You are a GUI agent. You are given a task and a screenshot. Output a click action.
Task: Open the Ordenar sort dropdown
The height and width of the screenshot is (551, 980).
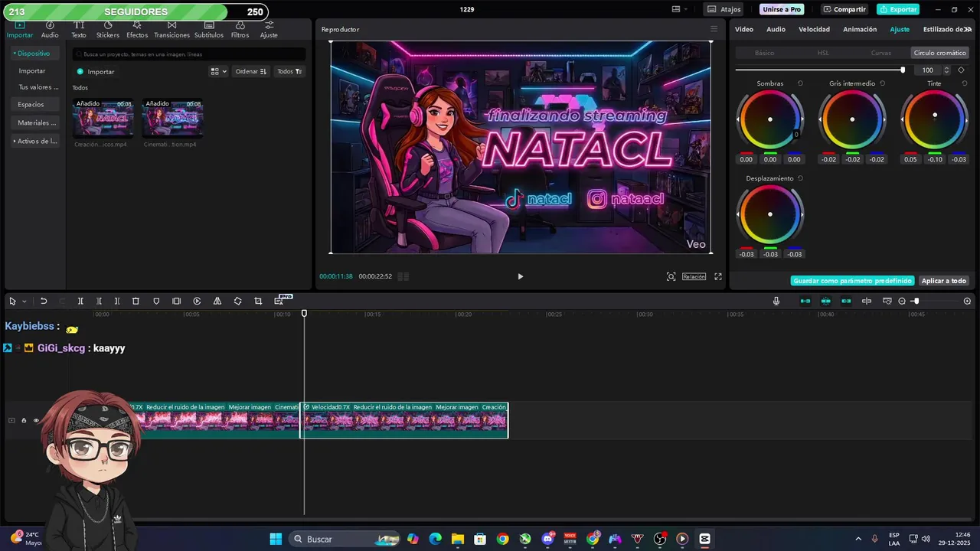(250, 71)
